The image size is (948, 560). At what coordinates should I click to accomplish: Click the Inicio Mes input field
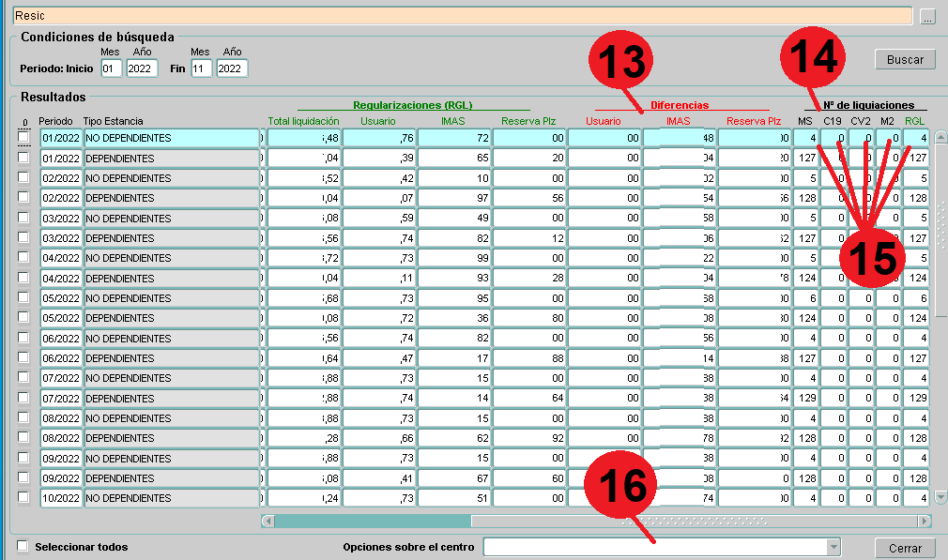click(x=111, y=68)
